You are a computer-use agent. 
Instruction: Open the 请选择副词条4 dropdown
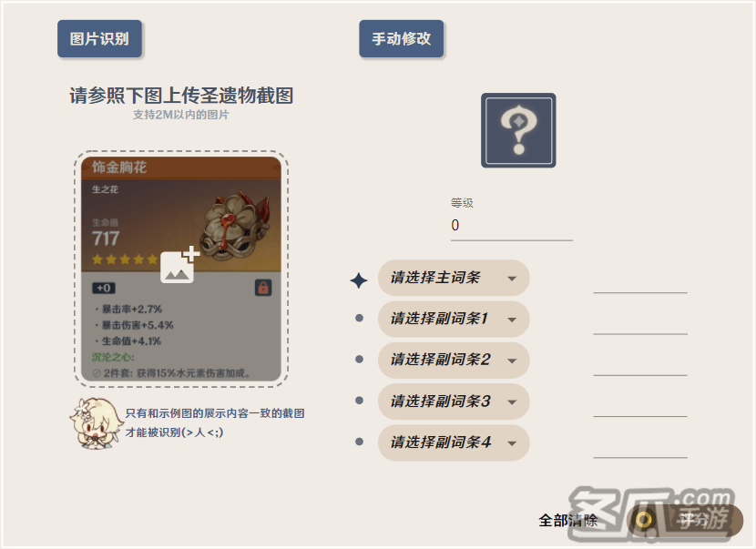click(x=454, y=443)
